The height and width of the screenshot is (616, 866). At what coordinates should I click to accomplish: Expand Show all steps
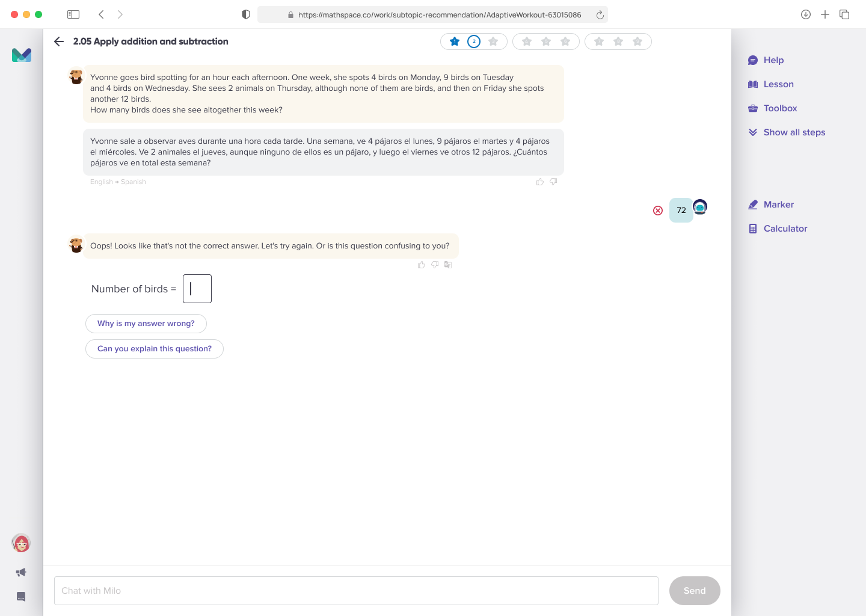coord(786,132)
